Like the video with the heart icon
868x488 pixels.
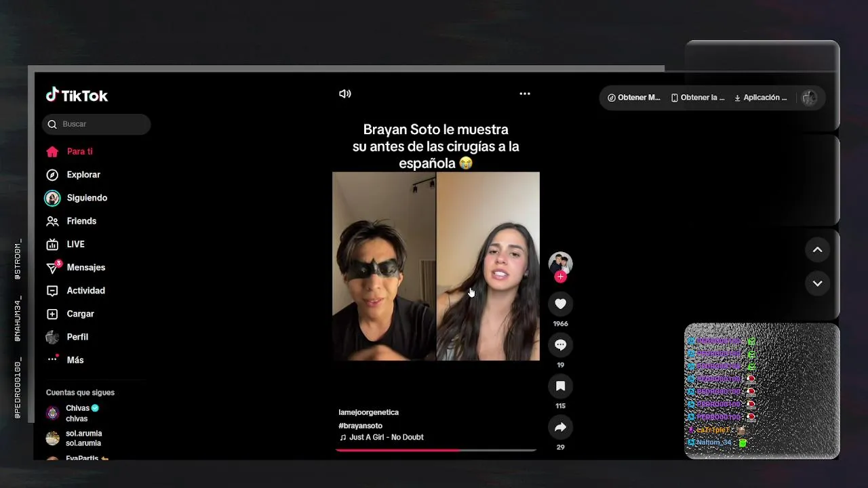click(x=560, y=304)
